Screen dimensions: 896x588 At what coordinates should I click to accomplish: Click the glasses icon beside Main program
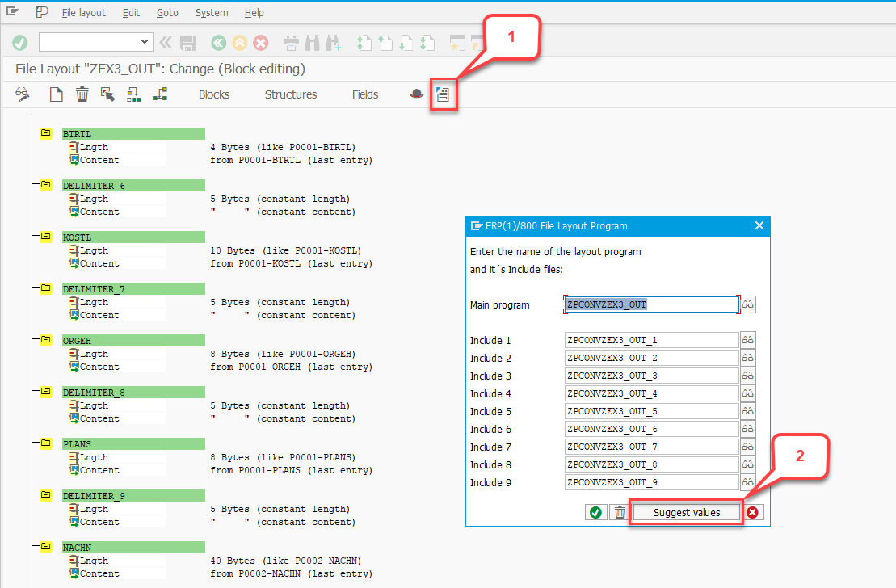point(748,304)
